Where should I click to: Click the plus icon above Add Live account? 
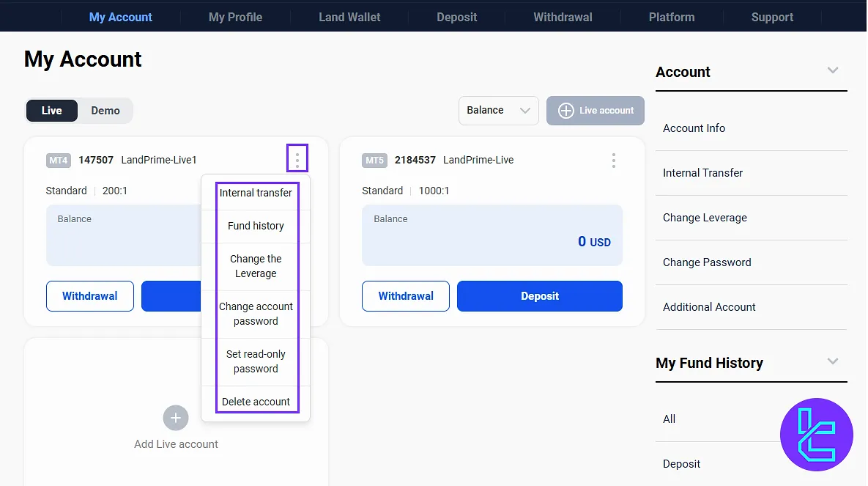[176, 418]
